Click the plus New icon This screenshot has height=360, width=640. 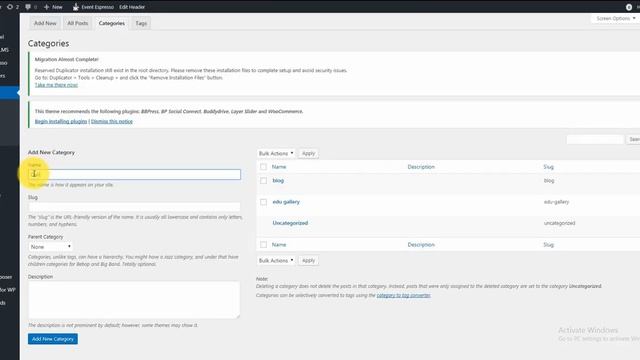(x=46, y=7)
